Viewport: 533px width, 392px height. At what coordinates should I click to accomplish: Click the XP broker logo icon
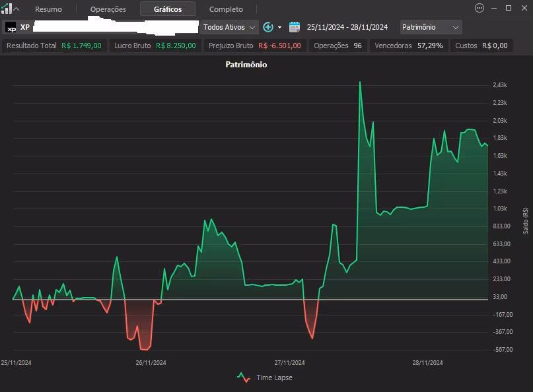point(11,28)
